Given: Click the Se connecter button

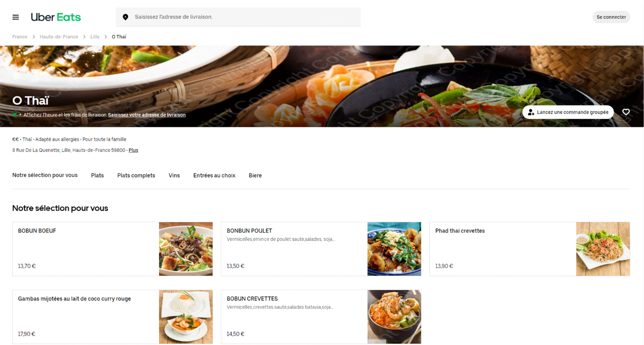Looking at the screenshot, I should pos(611,17).
